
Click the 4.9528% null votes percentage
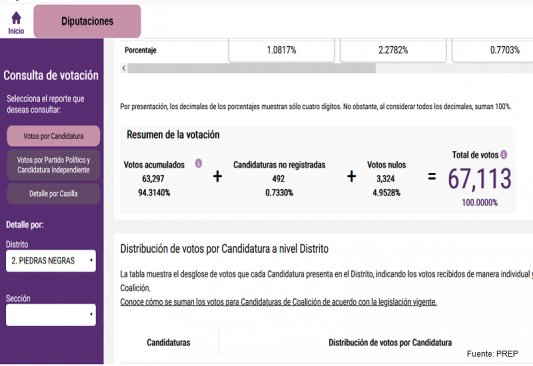pos(386,193)
